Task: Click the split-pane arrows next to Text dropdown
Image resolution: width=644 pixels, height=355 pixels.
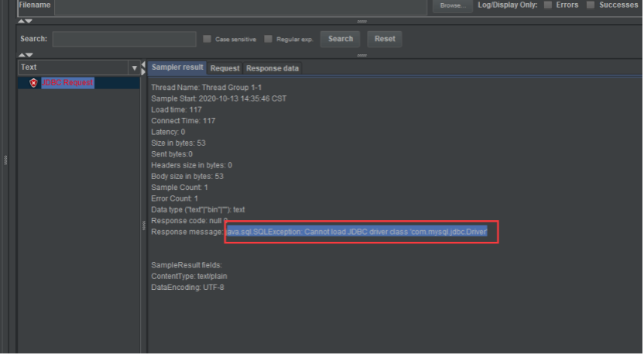Action: 143,68
